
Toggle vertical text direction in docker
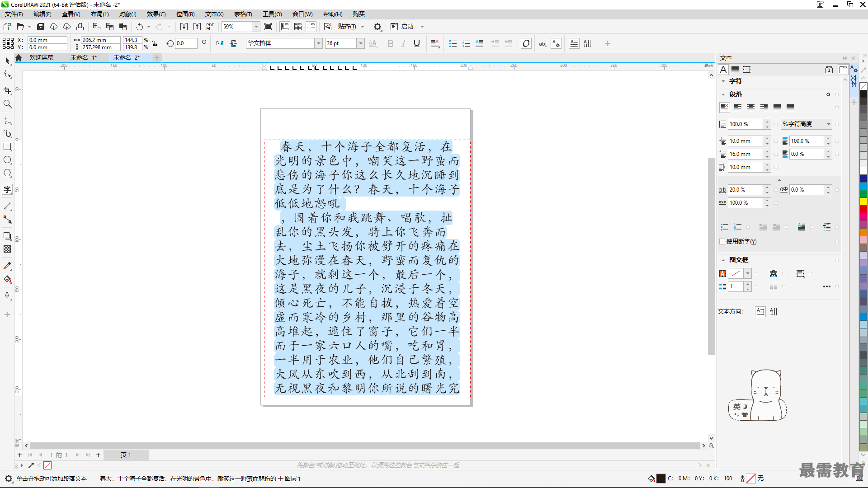774,311
